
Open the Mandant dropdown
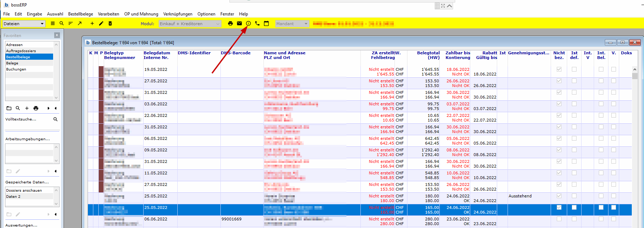click(292, 24)
